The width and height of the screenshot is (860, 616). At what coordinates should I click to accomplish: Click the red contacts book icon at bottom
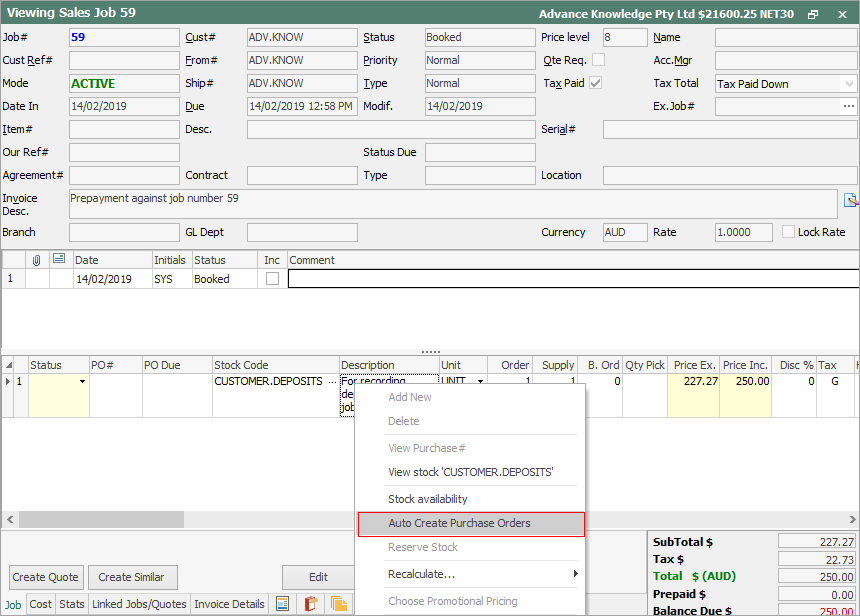click(310, 604)
